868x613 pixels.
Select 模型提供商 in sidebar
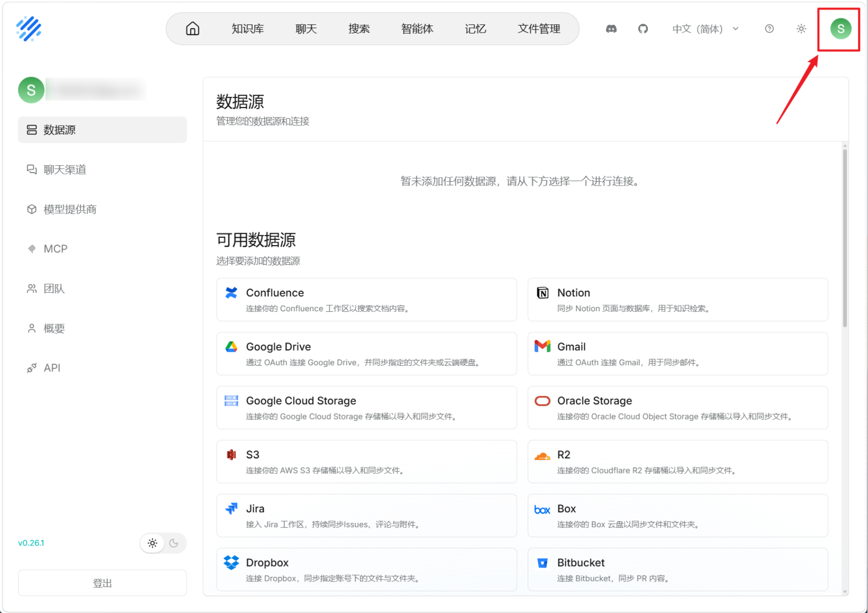[x=102, y=209]
